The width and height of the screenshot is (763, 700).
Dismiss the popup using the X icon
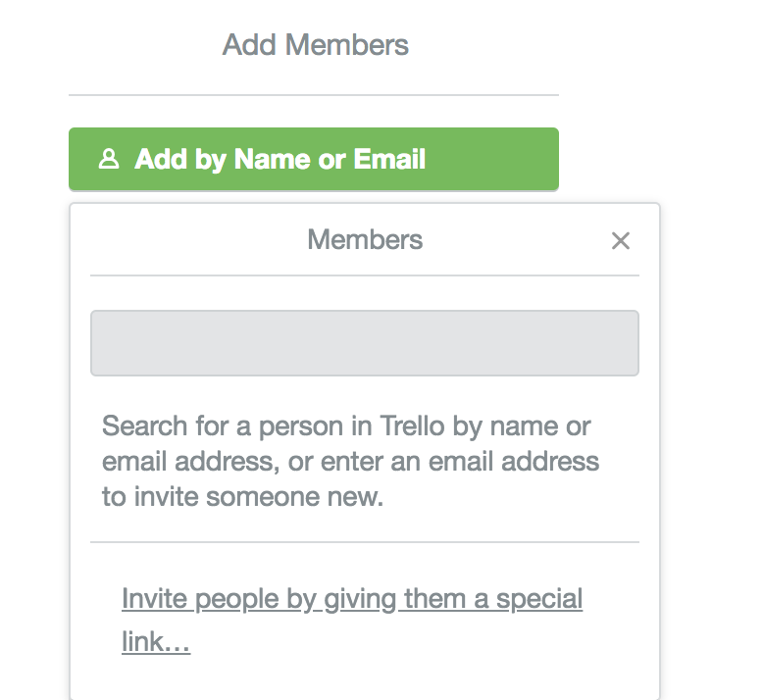(x=620, y=241)
